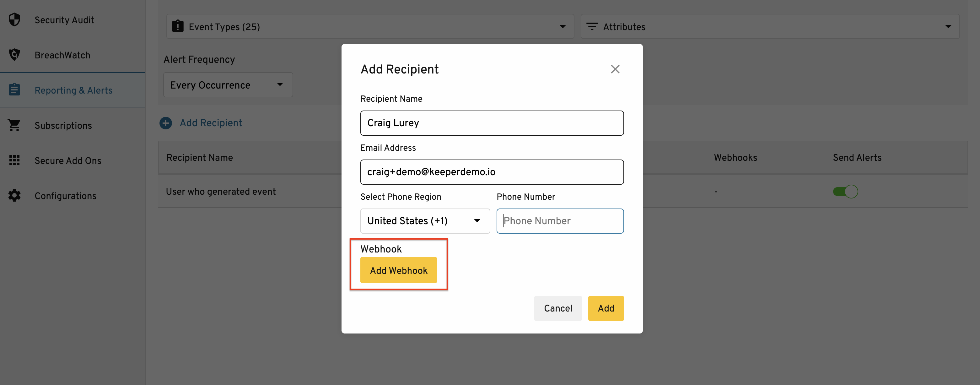Focus the Phone Number field
The height and width of the screenshot is (385, 980).
(x=560, y=221)
